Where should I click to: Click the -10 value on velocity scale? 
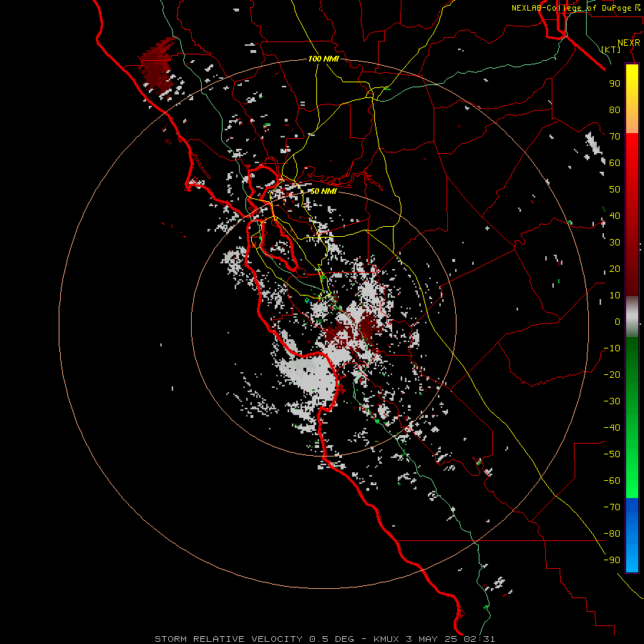point(612,348)
